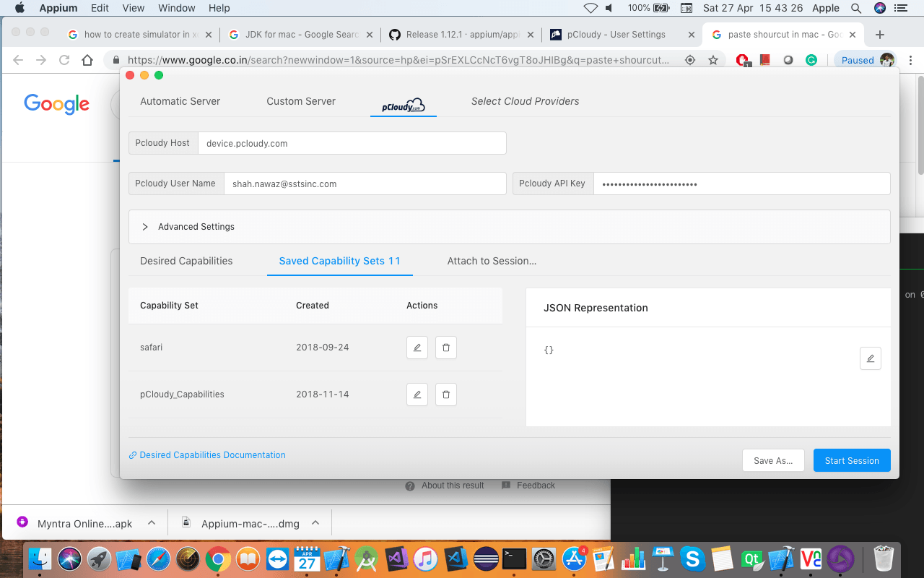
Task: Click Pcloudy User Name field
Action: (x=365, y=184)
